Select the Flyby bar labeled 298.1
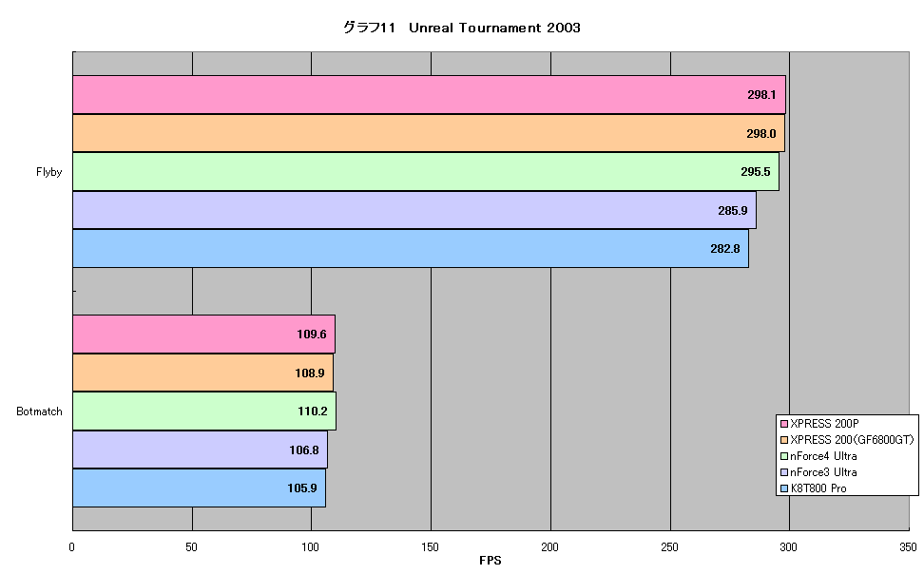 [x=429, y=94]
